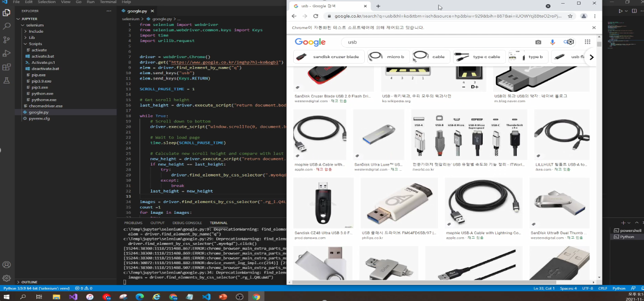Run Python file with the play button
Screen dimensions: 644x301
coord(621,10)
